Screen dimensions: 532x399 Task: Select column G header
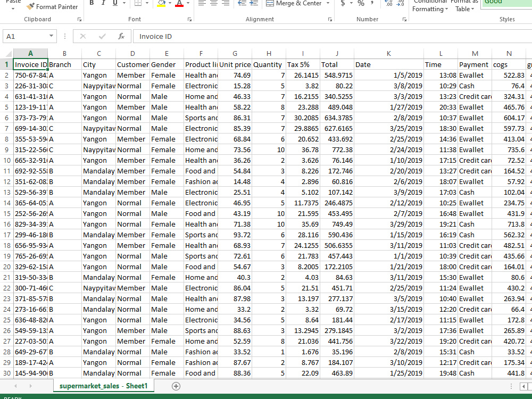(x=235, y=54)
